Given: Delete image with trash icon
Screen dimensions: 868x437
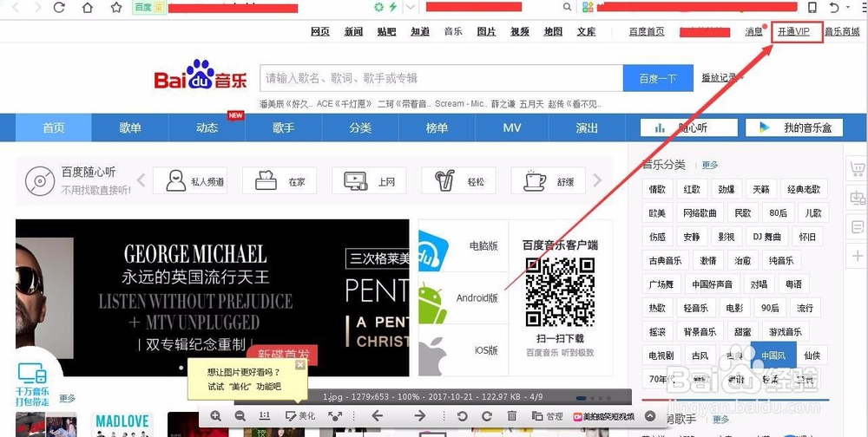Looking at the screenshot, I should pos(512,416).
